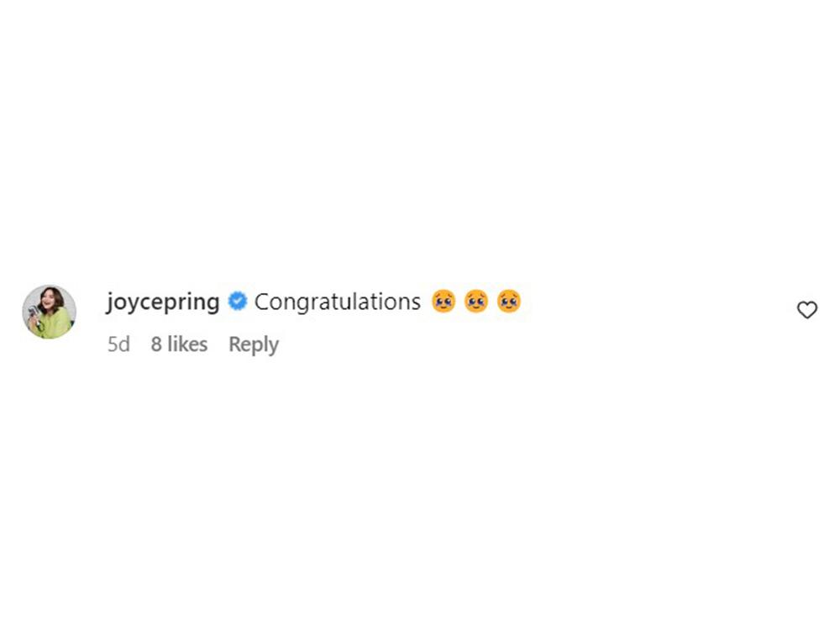Click the last emoji after Congratulations
840x630 pixels.
click(x=508, y=301)
